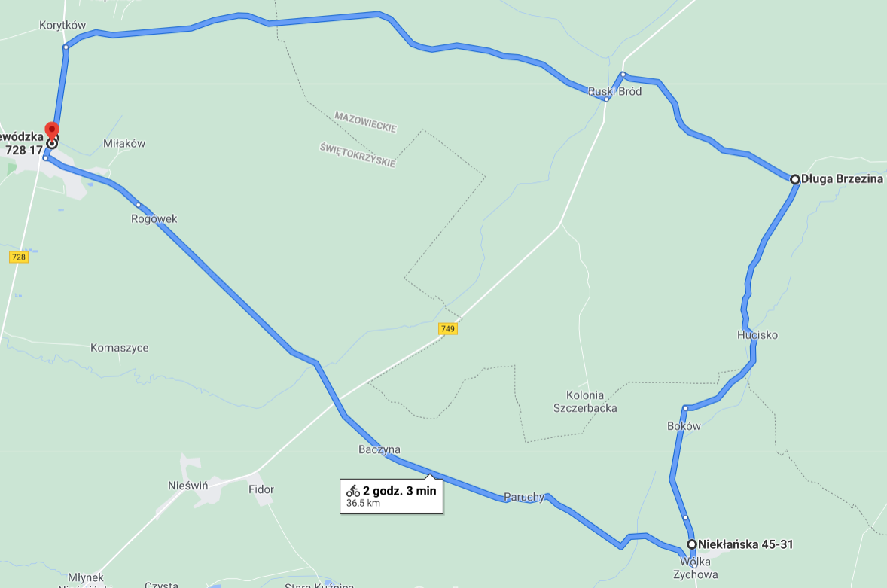Screen dimensions: 887x588
Task: Click the 728 road shield
Action: (x=19, y=257)
